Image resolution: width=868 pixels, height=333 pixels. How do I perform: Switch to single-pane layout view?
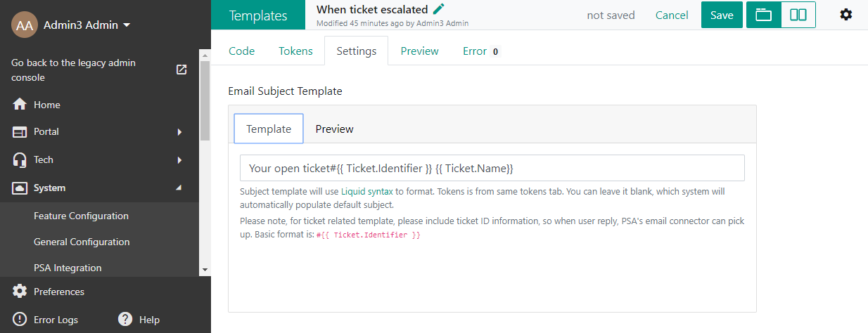(x=764, y=15)
